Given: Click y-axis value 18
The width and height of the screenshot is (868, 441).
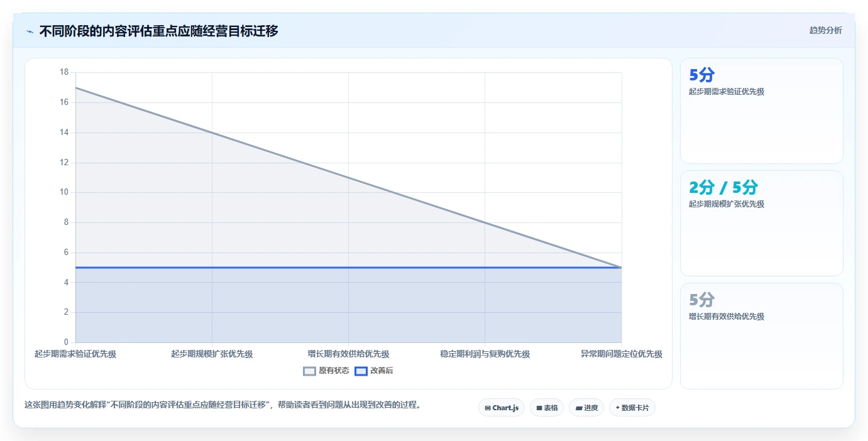Looking at the screenshot, I should pyautogui.click(x=64, y=72).
